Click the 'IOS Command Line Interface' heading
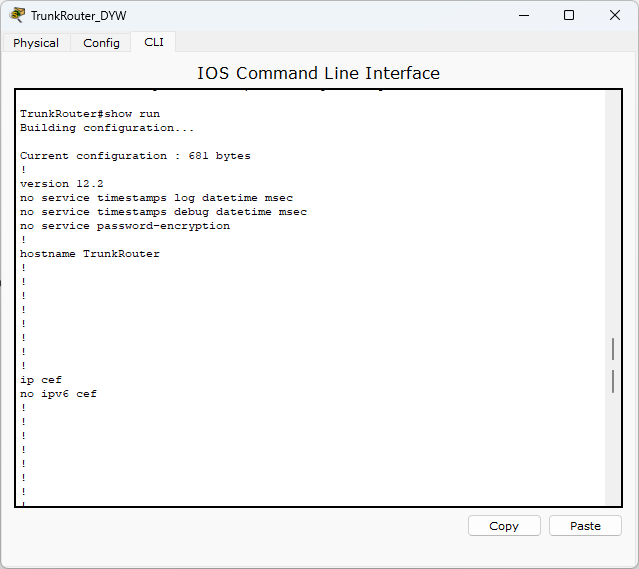 318,73
